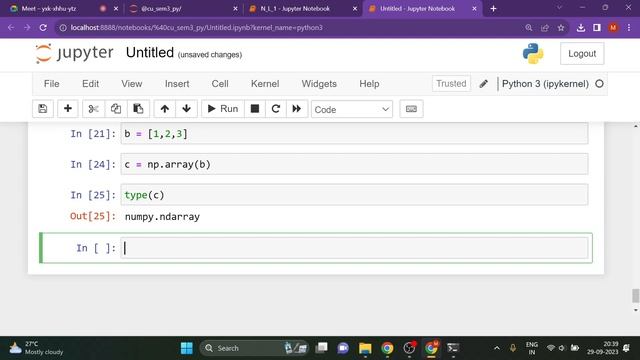640x360 pixels.
Task: Open the View menu
Action: pos(131,84)
